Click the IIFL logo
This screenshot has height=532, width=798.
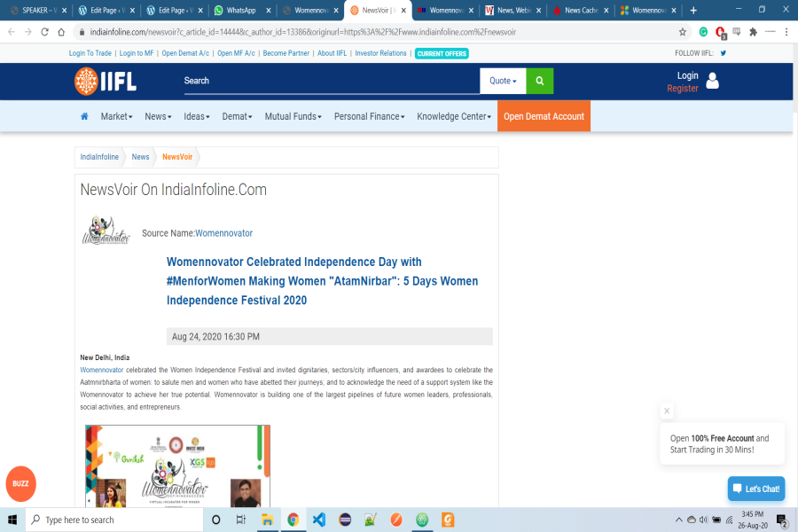[106, 81]
